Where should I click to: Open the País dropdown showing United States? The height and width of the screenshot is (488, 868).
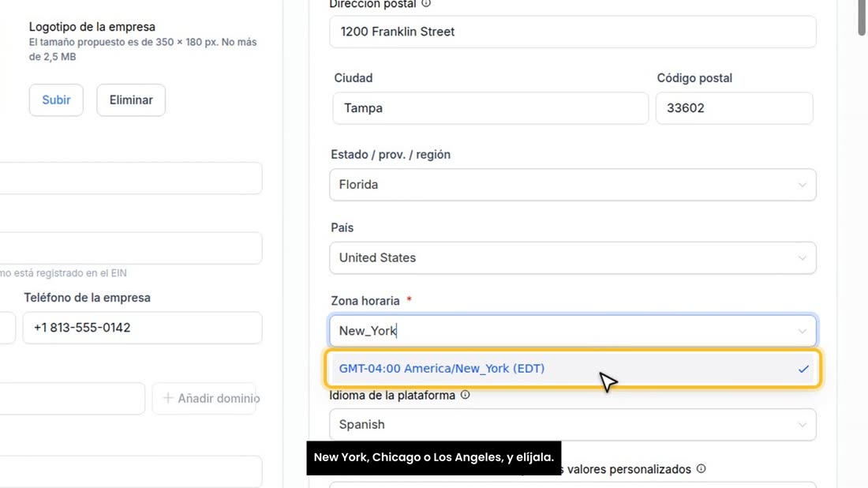(572, 257)
